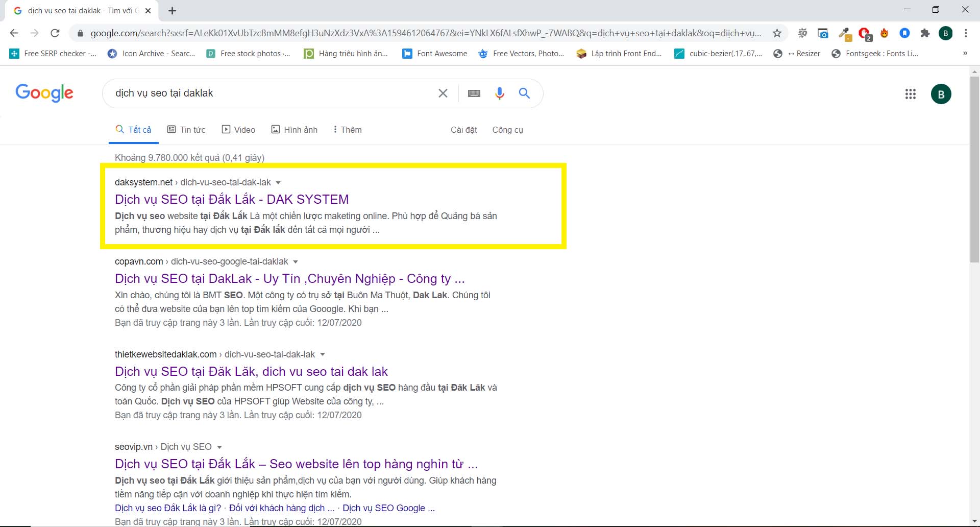The image size is (980, 527).
Task: Open Lập trình Front End bookmark
Action: click(x=619, y=54)
